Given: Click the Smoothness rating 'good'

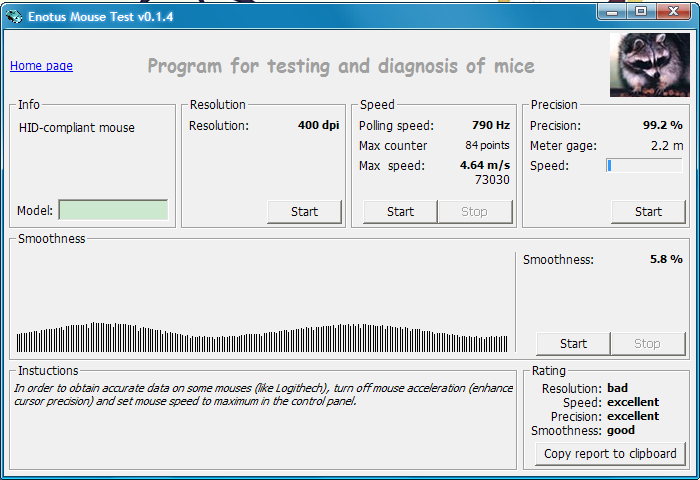Looking at the screenshot, I should (x=621, y=430).
